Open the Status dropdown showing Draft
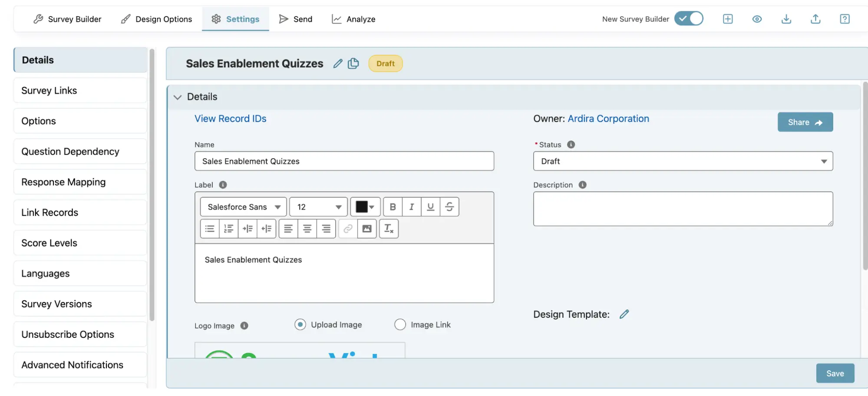The width and height of the screenshot is (868, 396). tap(683, 161)
